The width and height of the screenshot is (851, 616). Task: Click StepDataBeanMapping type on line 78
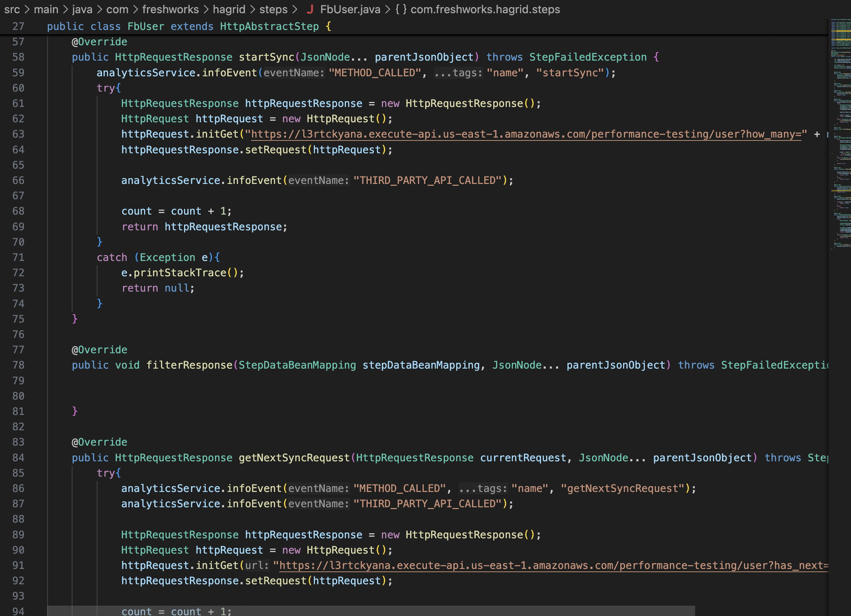(x=297, y=365)
